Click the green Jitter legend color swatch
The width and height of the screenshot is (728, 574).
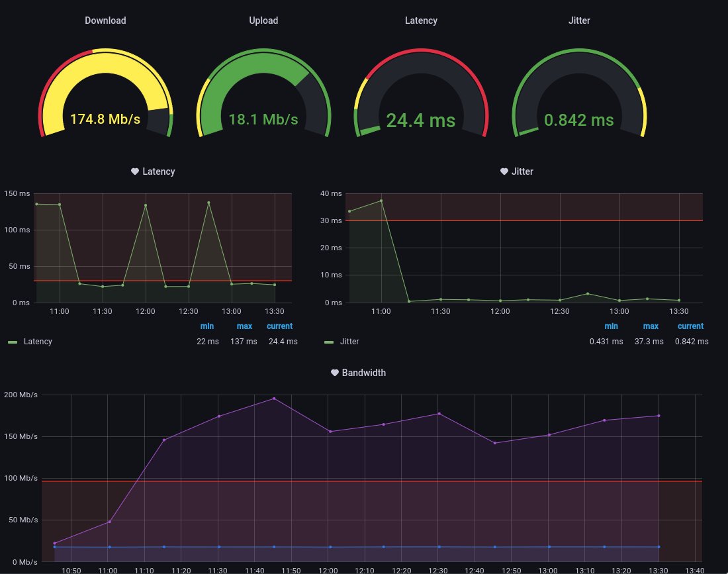click(329, 342)
